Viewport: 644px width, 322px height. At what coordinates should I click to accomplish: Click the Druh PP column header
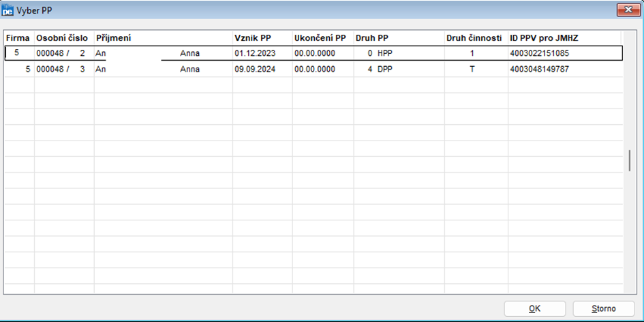(x=372, y=38)
